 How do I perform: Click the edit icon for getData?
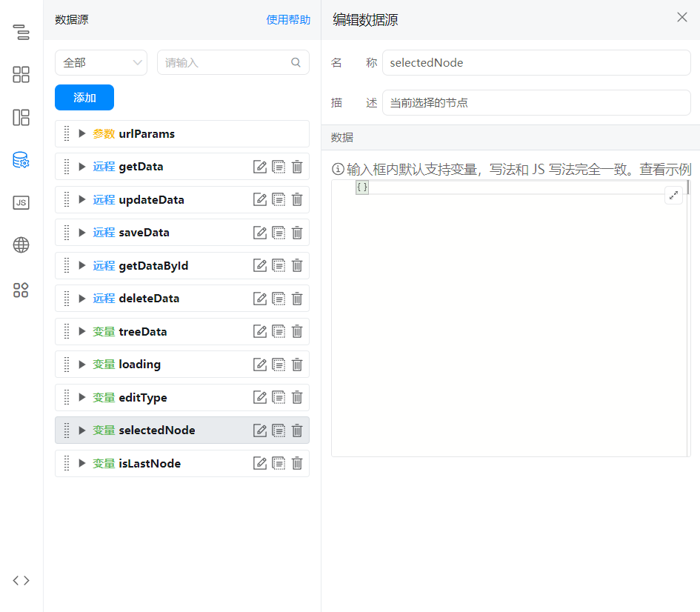pos(260,167)
